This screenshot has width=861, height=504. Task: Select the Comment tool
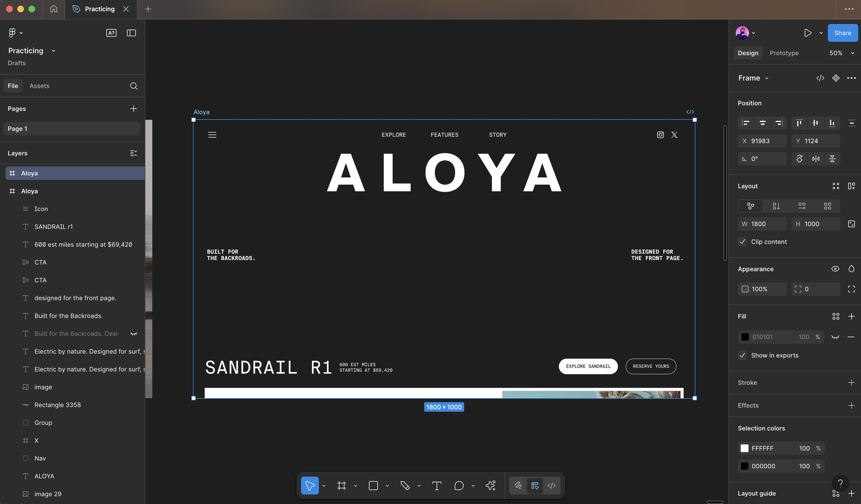(x=459, y=485)
